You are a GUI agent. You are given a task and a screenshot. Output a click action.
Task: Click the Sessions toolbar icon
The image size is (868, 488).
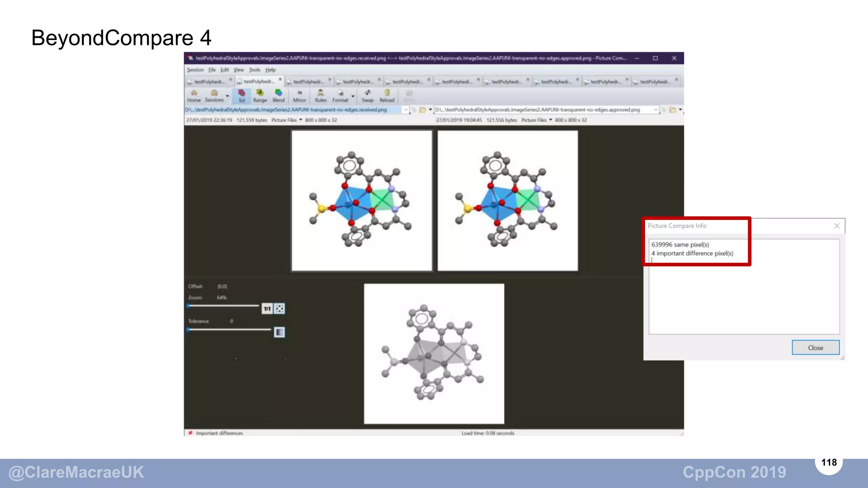click(214, 96)
